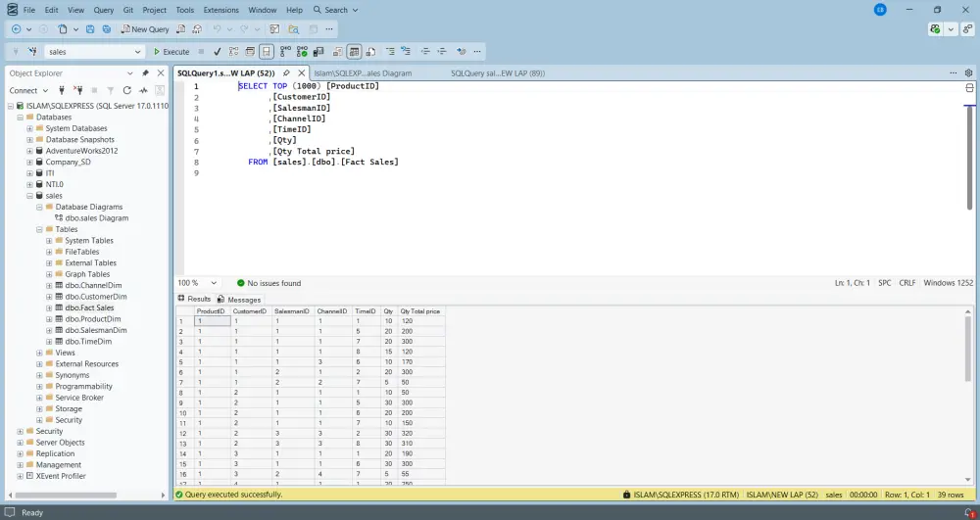
Task: Click the Disconnect icon in Object Explorer
Action: (78, 90)
